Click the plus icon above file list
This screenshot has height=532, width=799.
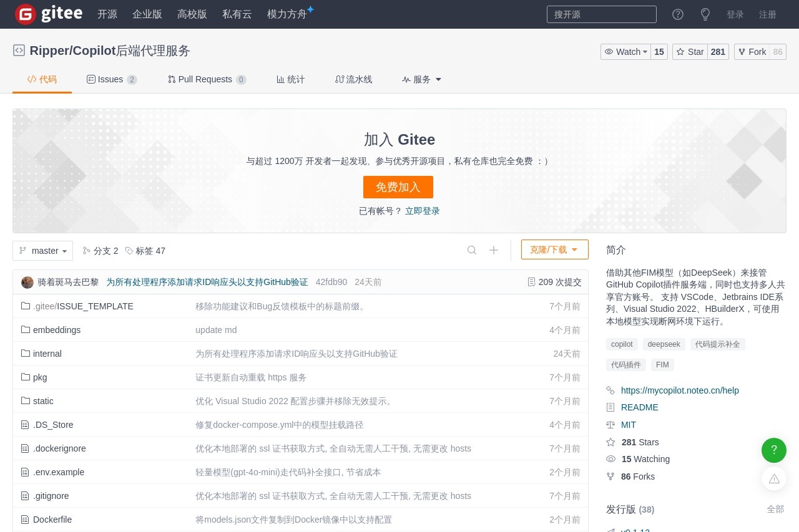(494, 250)
